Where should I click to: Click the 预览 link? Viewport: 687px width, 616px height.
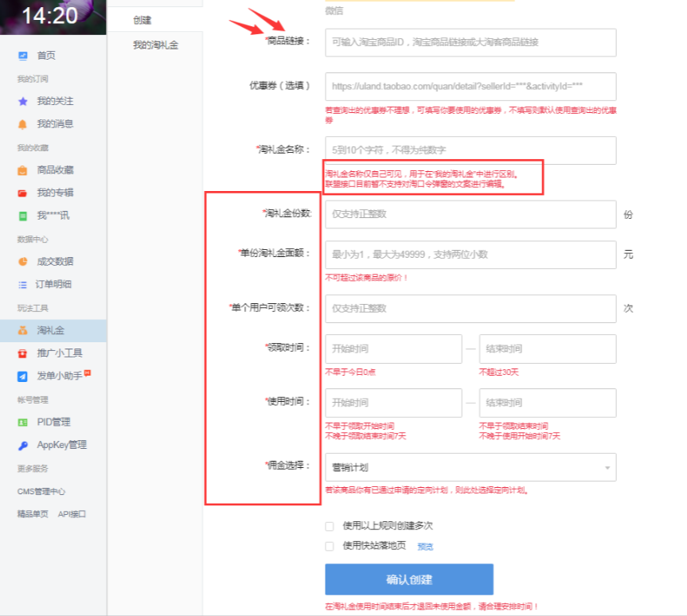coord(425,547)
